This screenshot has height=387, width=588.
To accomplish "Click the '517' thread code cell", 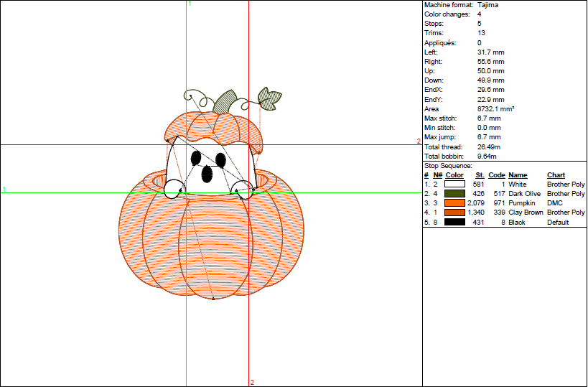I will [x=500, y=194].
